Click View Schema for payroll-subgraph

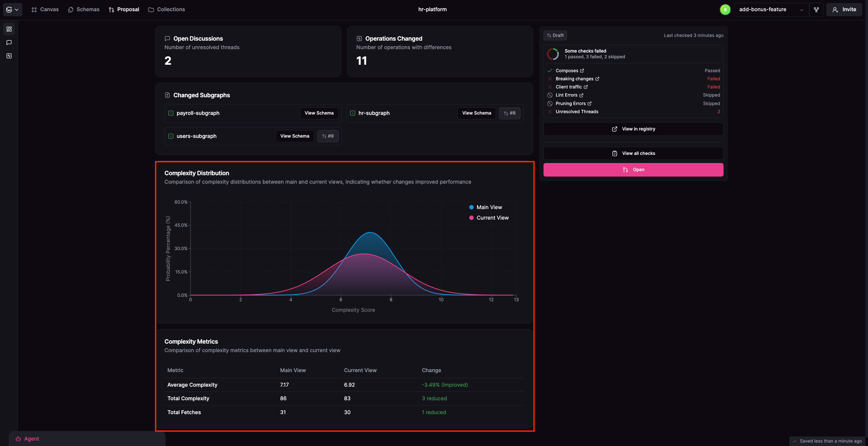pyautogui.click(x=319, y=113)
